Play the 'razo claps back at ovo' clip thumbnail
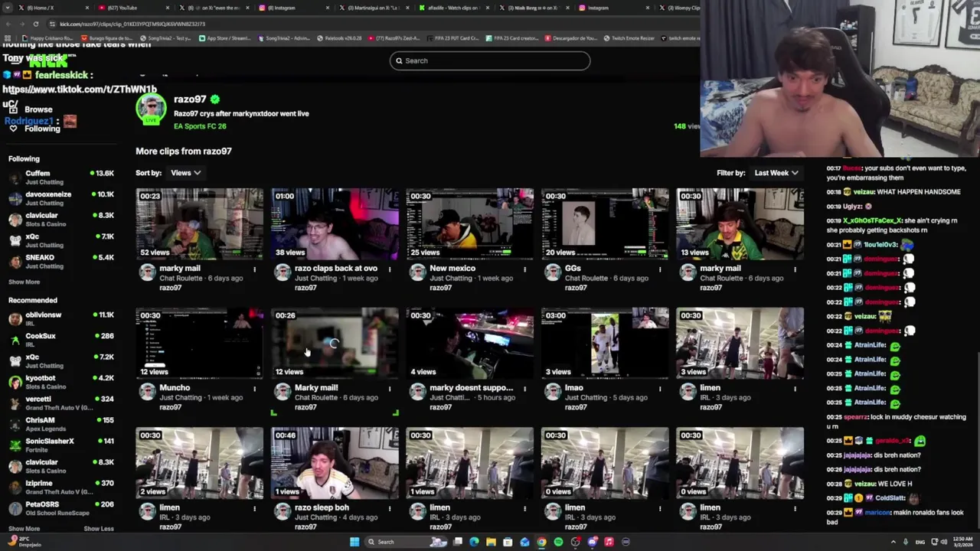The height and width of the screenshot is (551, 980). coord(335,223)
